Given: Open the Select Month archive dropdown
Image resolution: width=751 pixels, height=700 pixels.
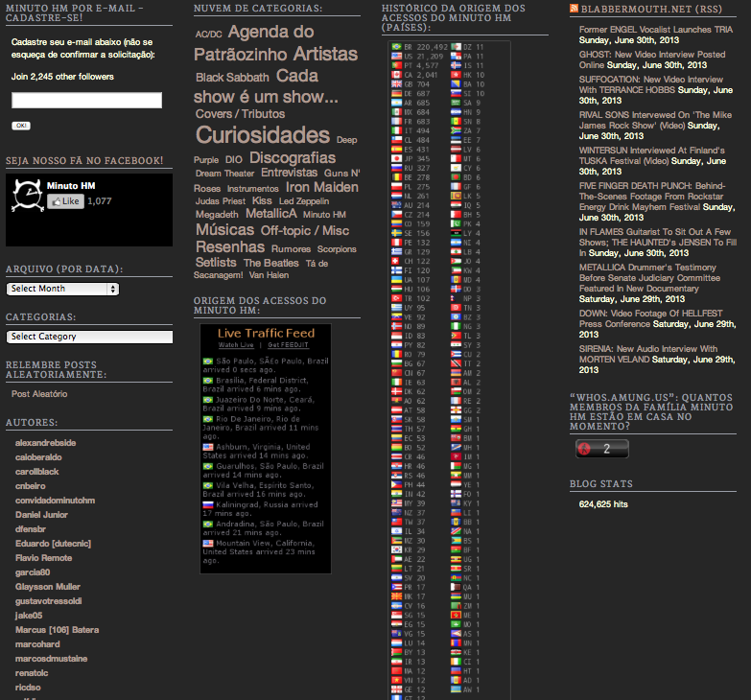Looking at the screenshot, I should point(62,289).
